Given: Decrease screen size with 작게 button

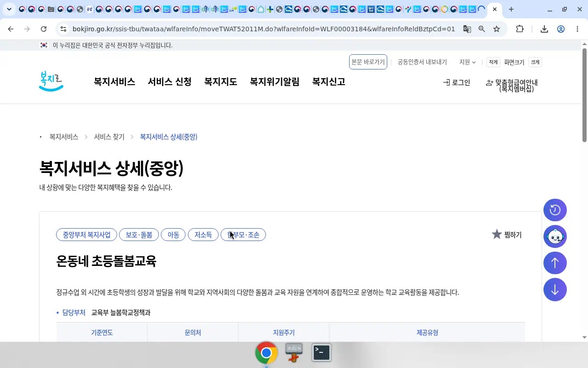Looking at the screenshot, I should coord(493,62).
